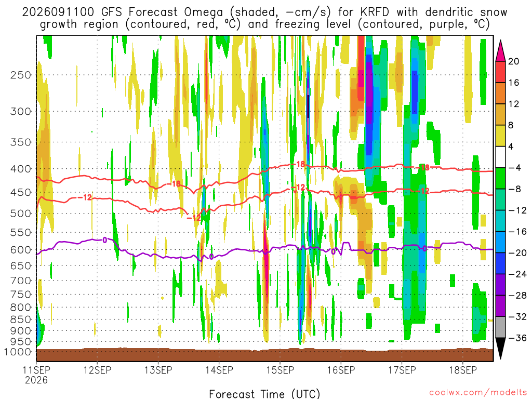Select the 11SEP 2026 starting date label
The image size is (532, 399).
point(36,375)
